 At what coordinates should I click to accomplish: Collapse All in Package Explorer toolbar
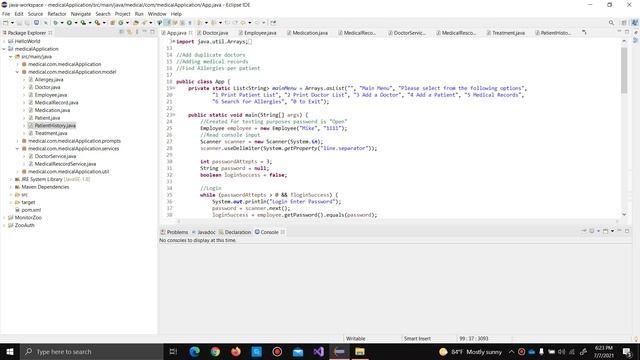pos(122,32)
